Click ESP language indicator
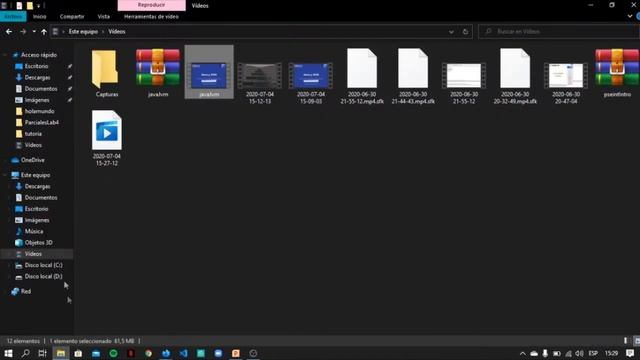640x360 pixels. [593, 353]
